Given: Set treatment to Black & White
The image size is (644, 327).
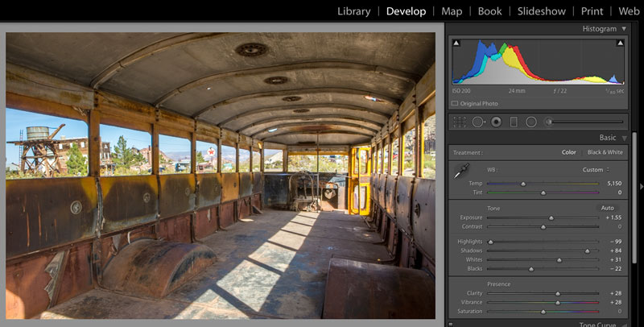Looking at the screenshot, I should [x=605, y=152].
